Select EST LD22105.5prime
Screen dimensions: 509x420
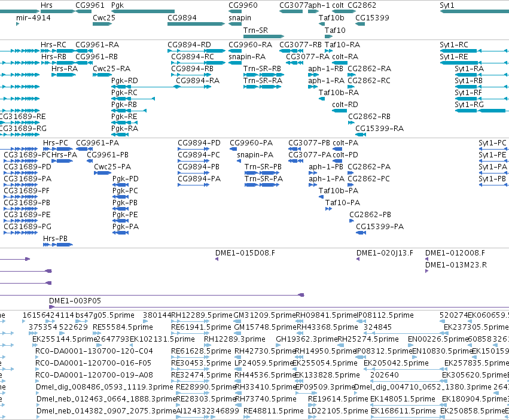(338, 411)
